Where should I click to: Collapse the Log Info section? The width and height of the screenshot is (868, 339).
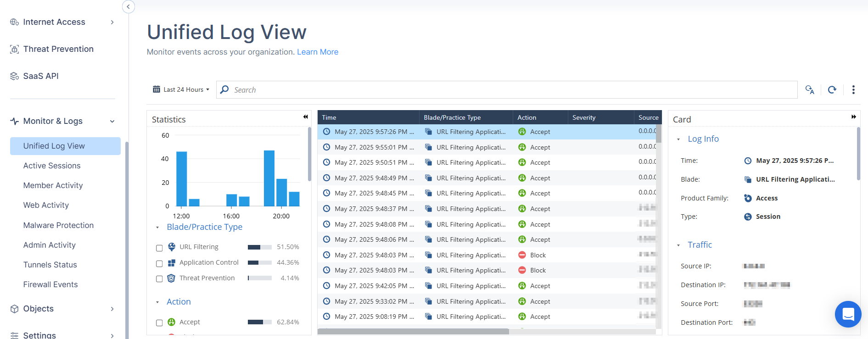pos(678,139)
